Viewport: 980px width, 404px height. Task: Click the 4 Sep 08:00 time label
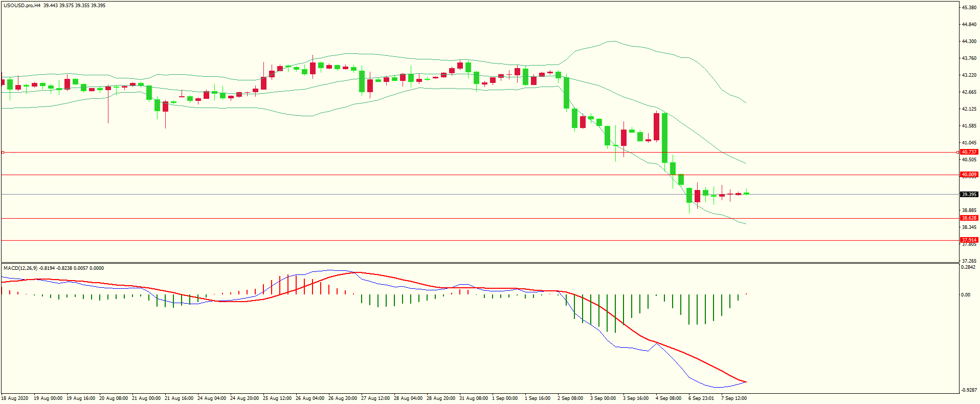[669, 398]
